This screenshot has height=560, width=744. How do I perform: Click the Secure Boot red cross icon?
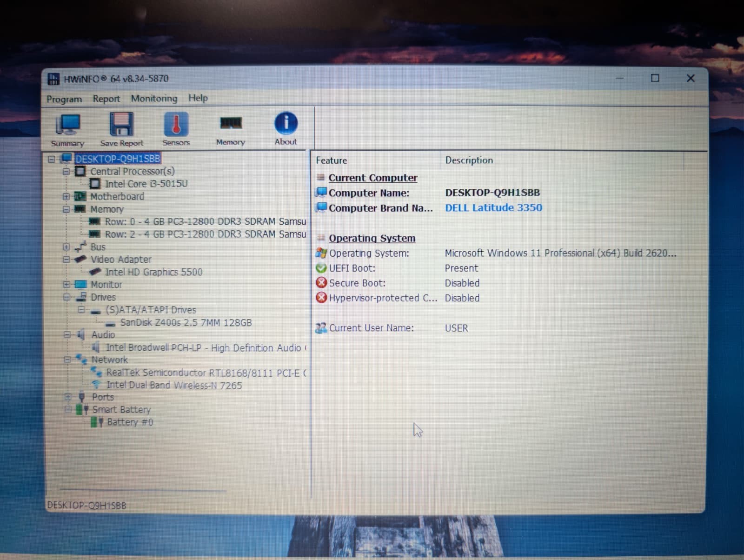[321, 283]
